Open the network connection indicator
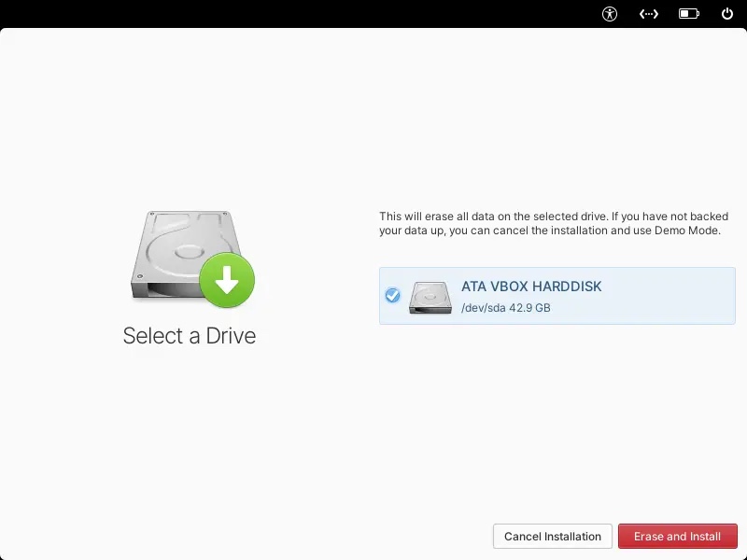This screenshot has height=560, width=747. point(648,14)
